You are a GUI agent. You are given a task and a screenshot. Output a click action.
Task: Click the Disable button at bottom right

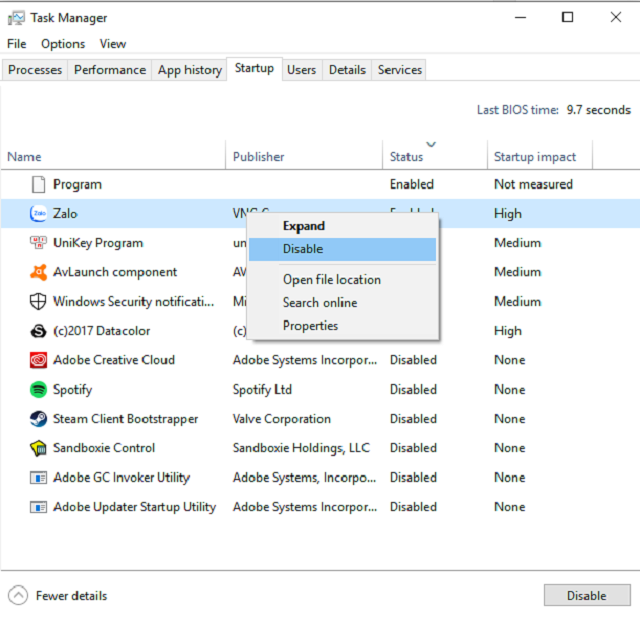click(x=587, y=596)
